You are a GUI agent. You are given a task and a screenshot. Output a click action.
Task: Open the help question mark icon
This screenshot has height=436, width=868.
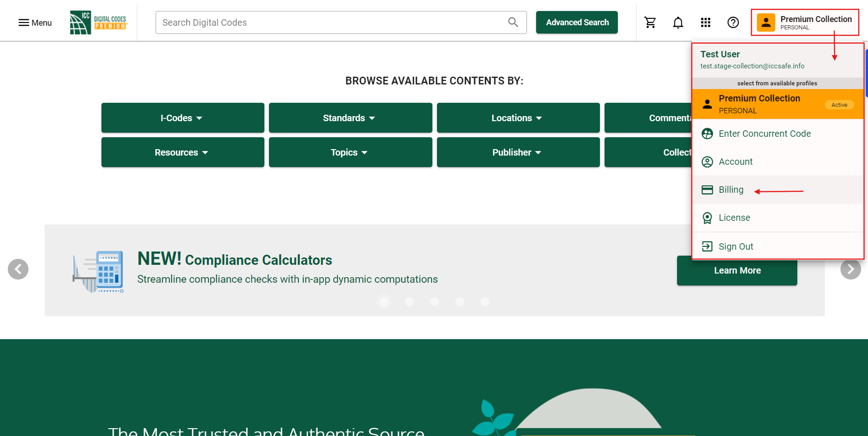tap(733, 22)
